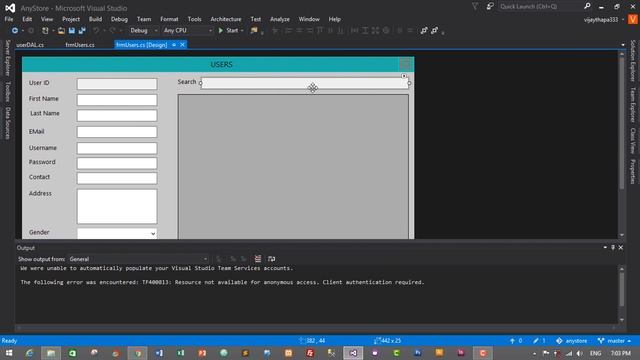
Task: Click the Save All icon
Action: point(82,31)
